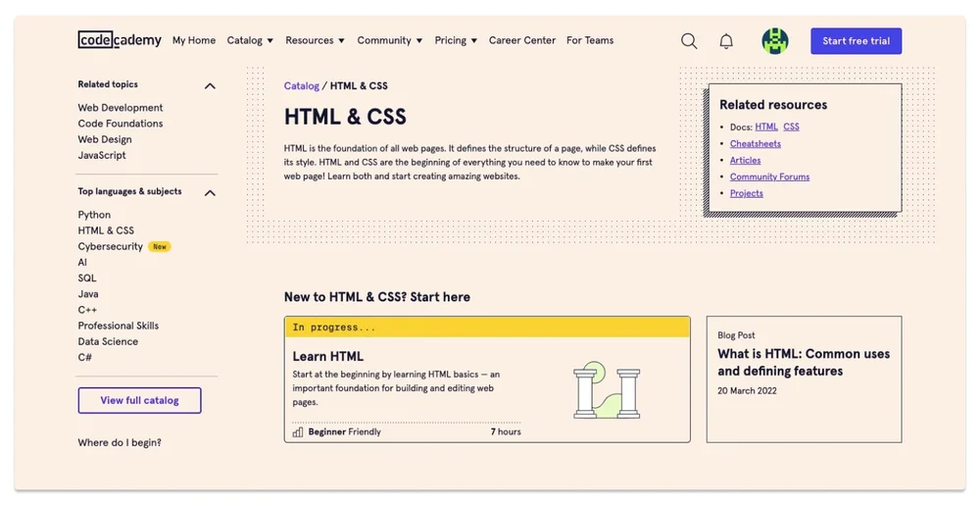Click the In progress... yellow banner
980x505 pixels.
[x=487, y=327]
